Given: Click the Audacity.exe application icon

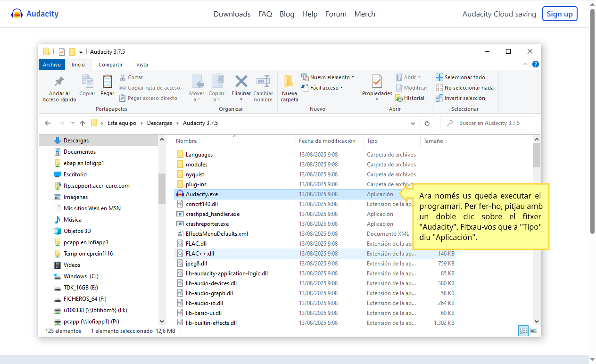Looking at the screenshot, I should coord(180,194).
